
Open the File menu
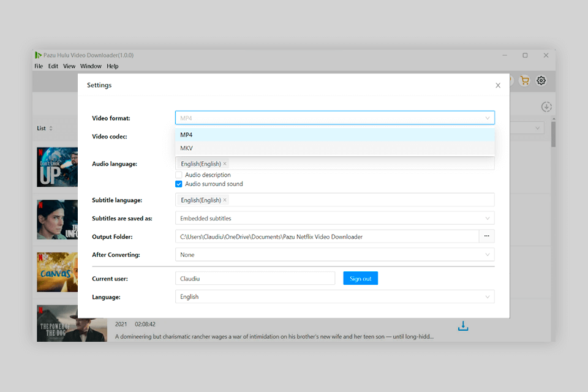coord(39,66)
